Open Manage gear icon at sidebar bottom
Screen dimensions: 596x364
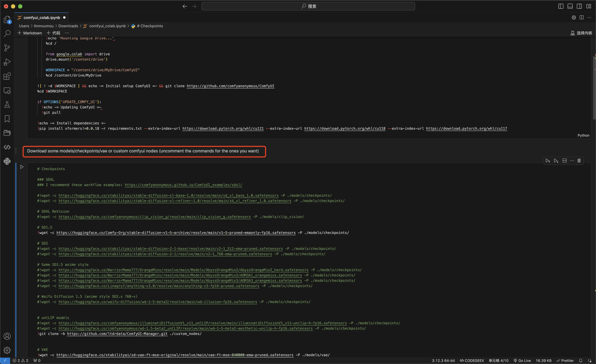coord(7,350)
